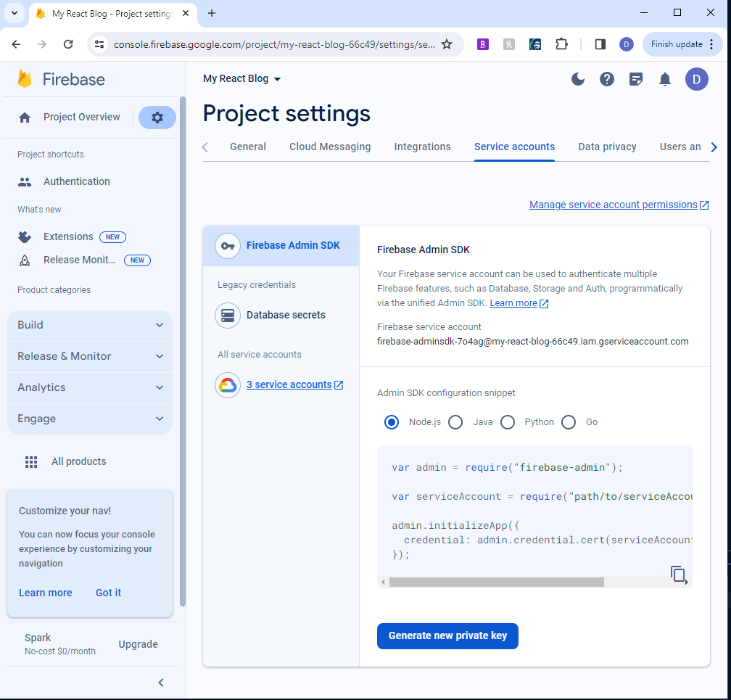Image resolution: width=731 pixels, height=700 pixels.
Task: Switch to the Cloud Messaging tab
Action: pyautogui.click(x=330, y=147)
